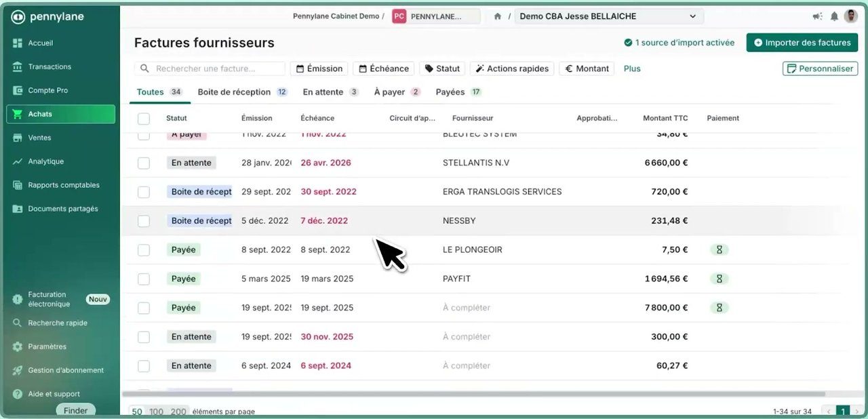The width and height of the screenshot is (868, 419).
Task: Tick the checkbox for the LE PLONGEOIR row
Action: point(144,250)
